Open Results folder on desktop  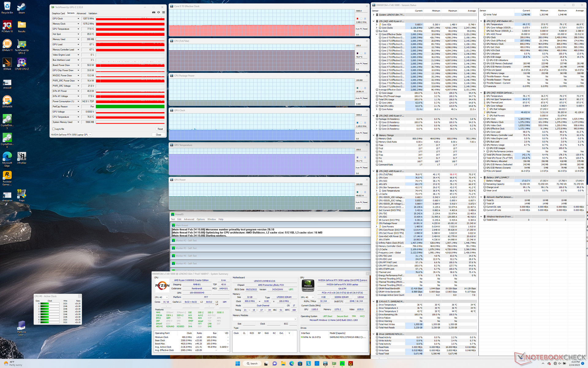pos(21,26)
